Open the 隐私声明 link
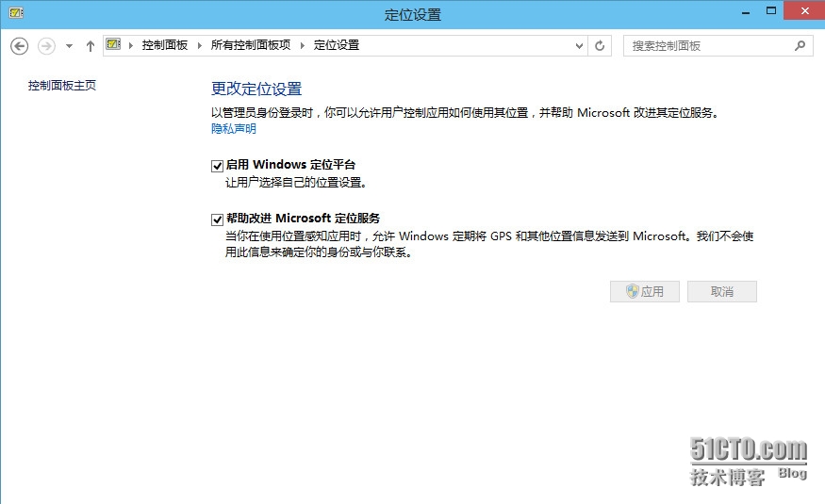The height and width of the screenshot is (504, 825). 234,129
